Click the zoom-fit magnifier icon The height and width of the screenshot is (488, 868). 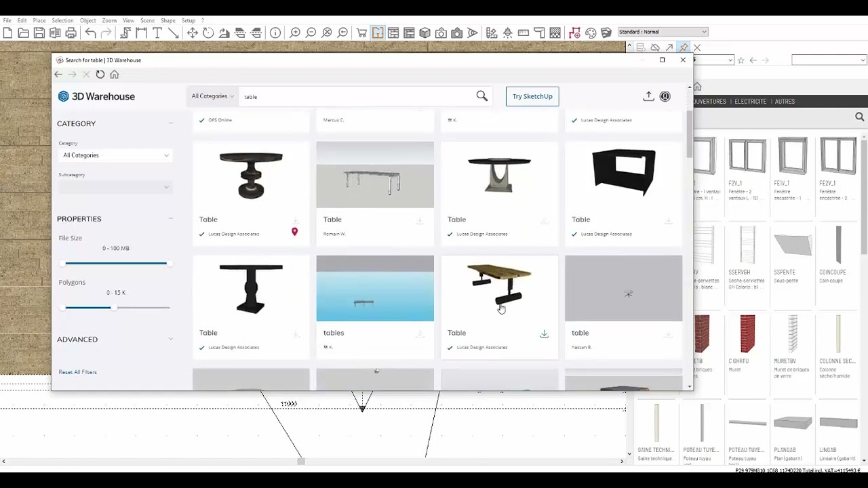(327, 33)
